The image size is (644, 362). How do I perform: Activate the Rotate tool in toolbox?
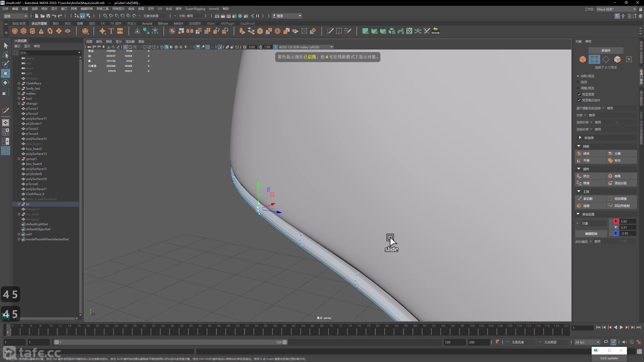[6, 83]
